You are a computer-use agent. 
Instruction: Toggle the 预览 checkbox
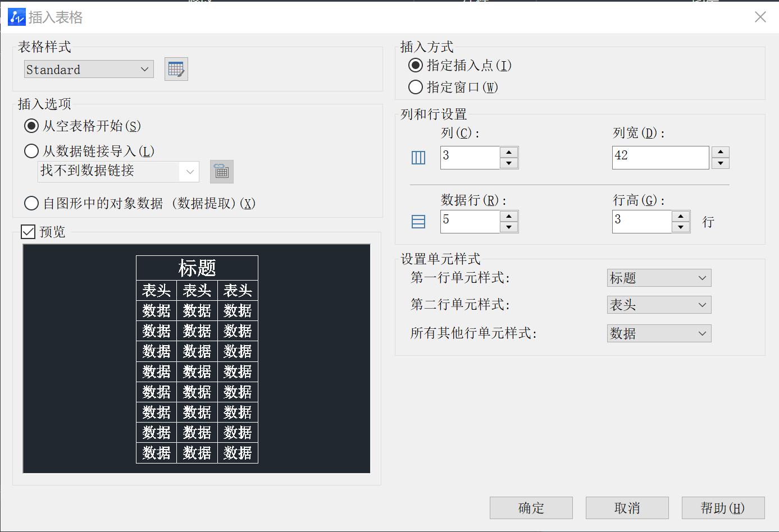pyautogui.click(x=28, y=232)
